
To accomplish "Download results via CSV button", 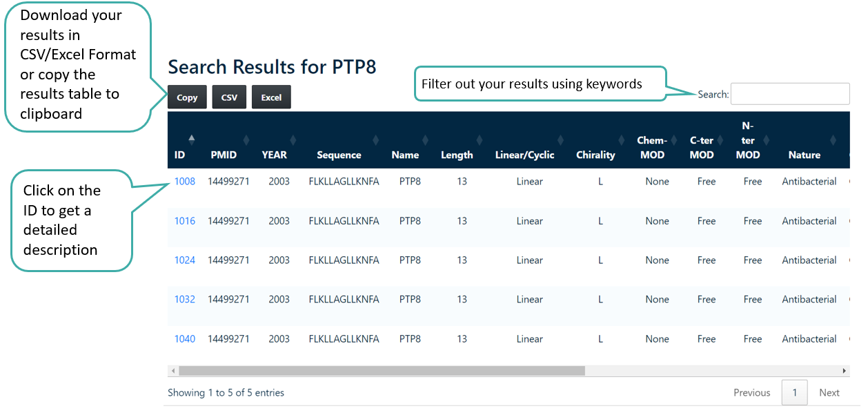I will tap(229, 97).
